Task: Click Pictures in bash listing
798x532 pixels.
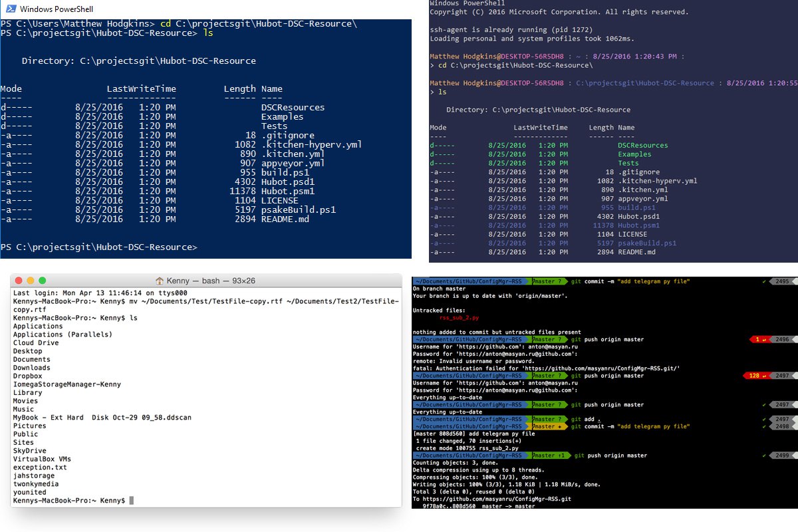Action: (x=30, y=426)
